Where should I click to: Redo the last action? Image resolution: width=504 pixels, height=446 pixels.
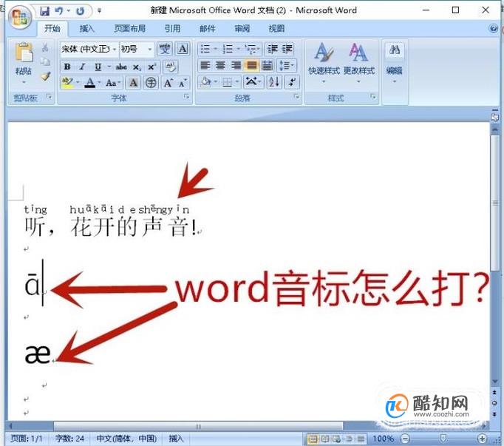[x=80, y=11]
